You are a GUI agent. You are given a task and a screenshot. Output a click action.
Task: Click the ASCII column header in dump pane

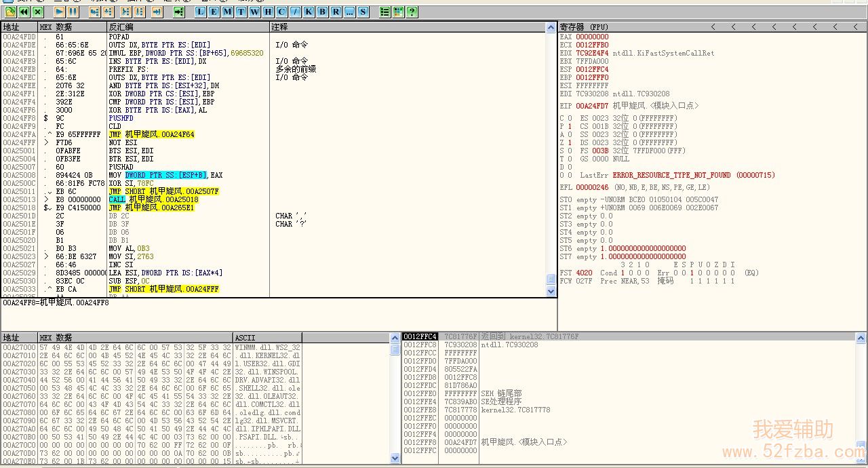point(268,337)
